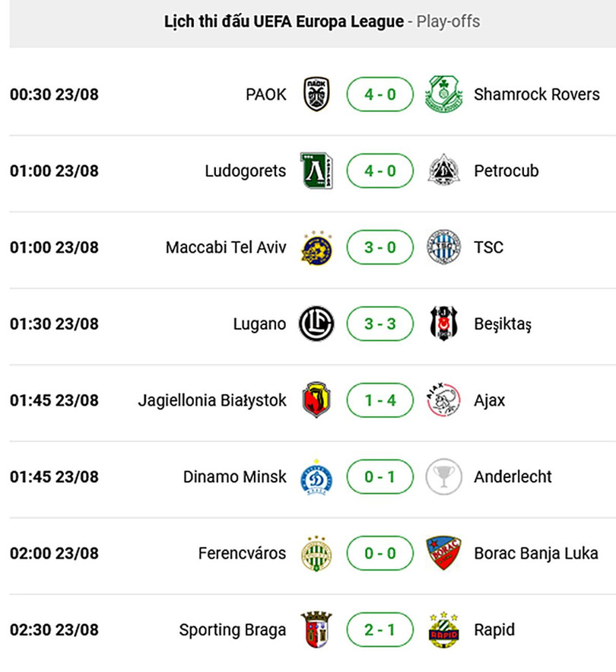Click the 0 - 1 Dinamo Minsk score

(380, 477)
